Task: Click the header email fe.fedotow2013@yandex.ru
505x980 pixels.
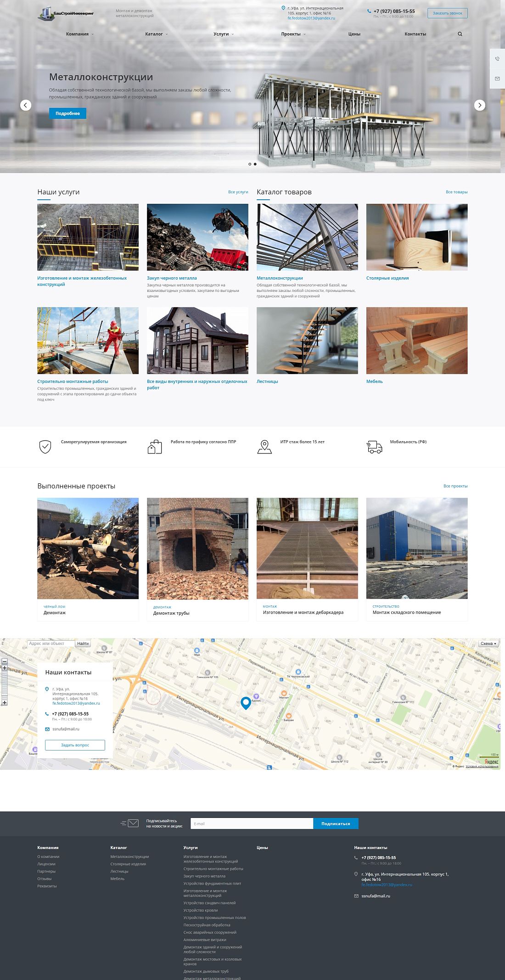Action: [311, 18]
